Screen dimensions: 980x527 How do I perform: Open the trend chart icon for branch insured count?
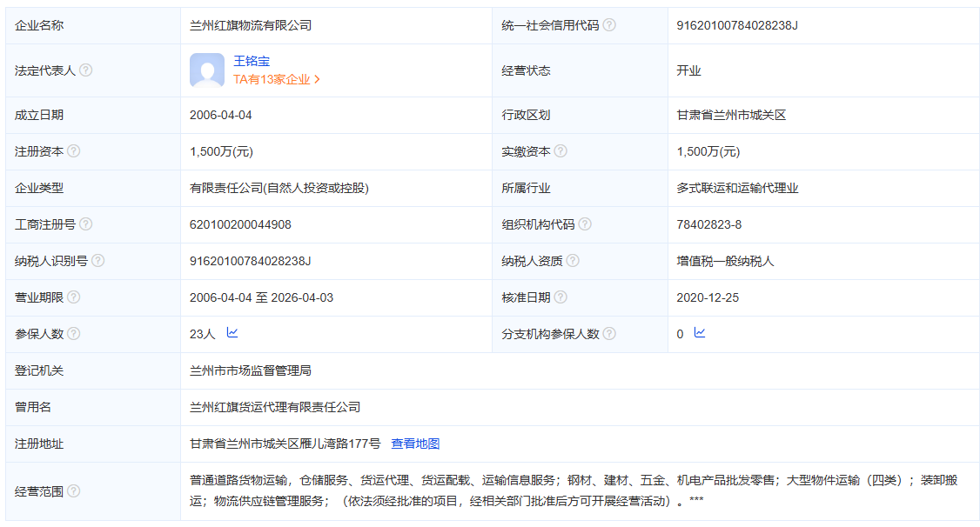pyautogui.click(x=700, y=333)
